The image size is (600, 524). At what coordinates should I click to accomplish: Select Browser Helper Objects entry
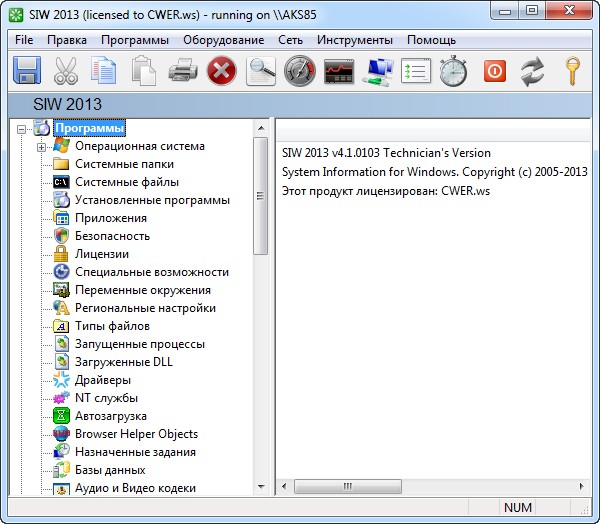[x=136, y=434]
